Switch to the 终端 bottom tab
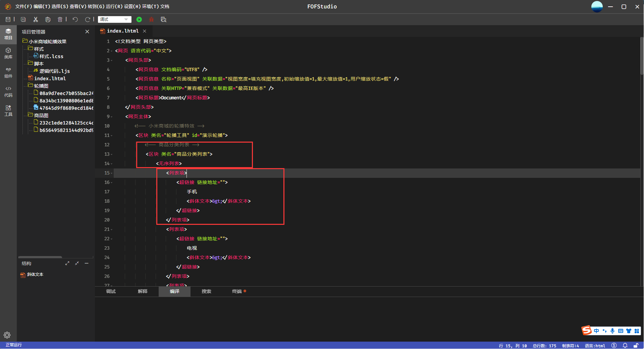The height and width of the screenshot is (349, 644). [x=238, y=291]
